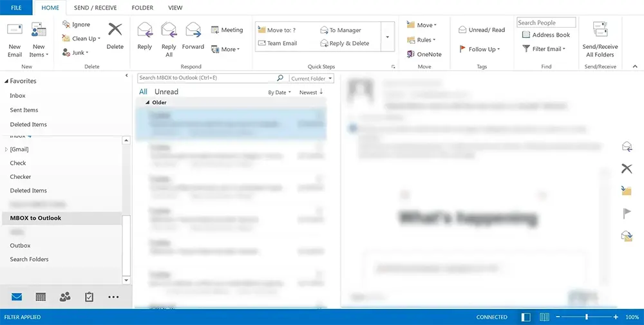Select Deleted Items under Favorites
644x325 pixels.
click(28, 124)
